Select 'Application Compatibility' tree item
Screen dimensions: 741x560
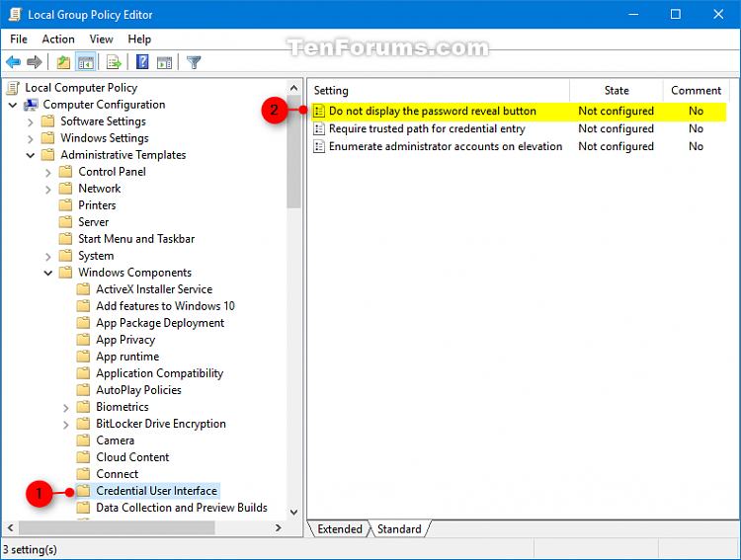coord(160,373)
